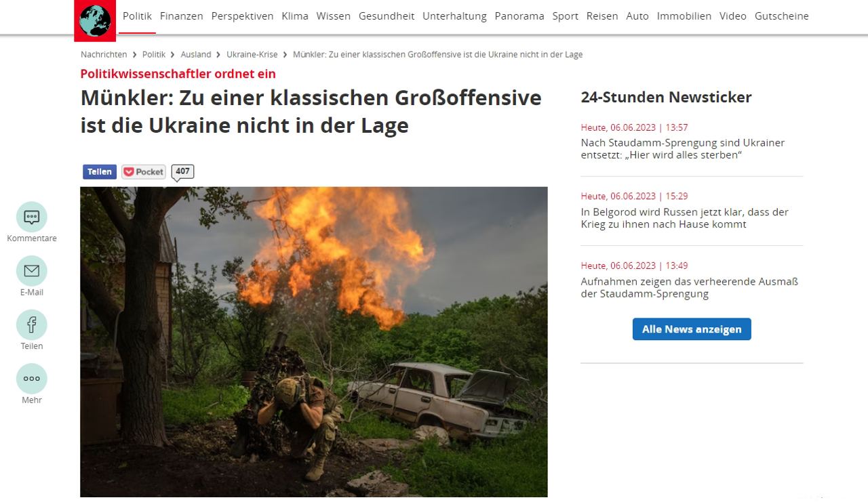
Task: Select Klima in the top navigation
Action: click(x=295, y=16)
